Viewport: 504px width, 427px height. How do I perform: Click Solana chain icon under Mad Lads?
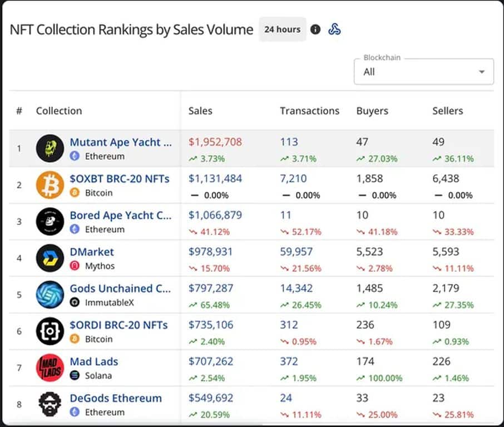pyautogui.click(x=75, y=376)
